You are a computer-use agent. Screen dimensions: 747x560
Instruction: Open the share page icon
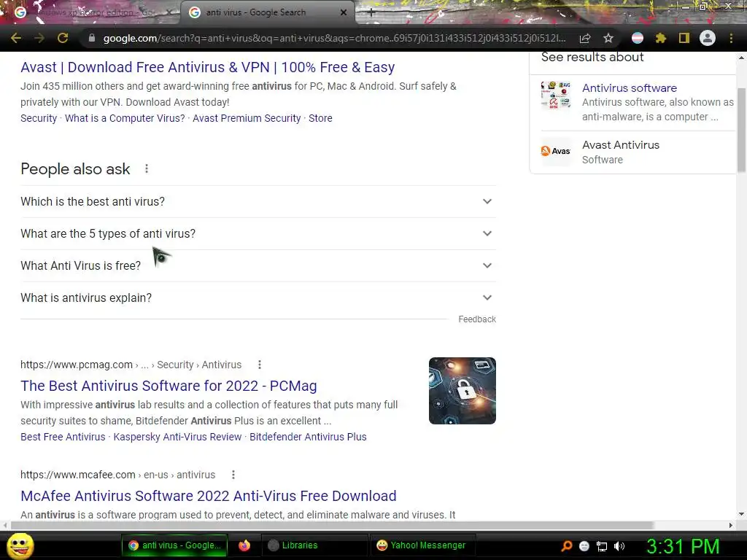(x=585, y=38)
